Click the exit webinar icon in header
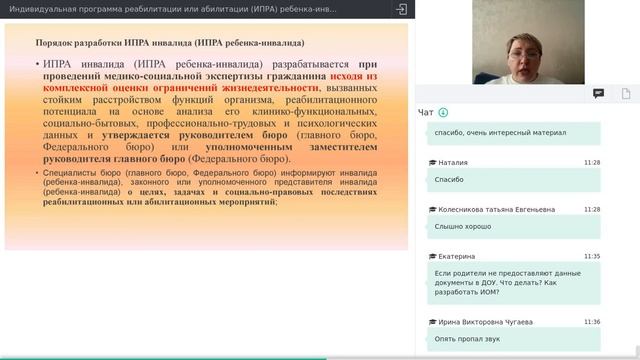This screenshot has width=640, height=360. pos(401,9)
